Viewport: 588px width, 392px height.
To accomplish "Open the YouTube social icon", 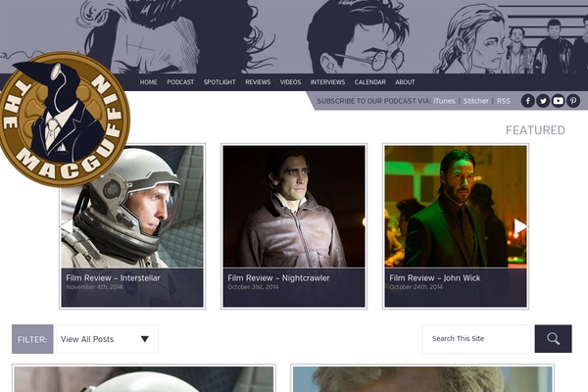I will 558,101.
